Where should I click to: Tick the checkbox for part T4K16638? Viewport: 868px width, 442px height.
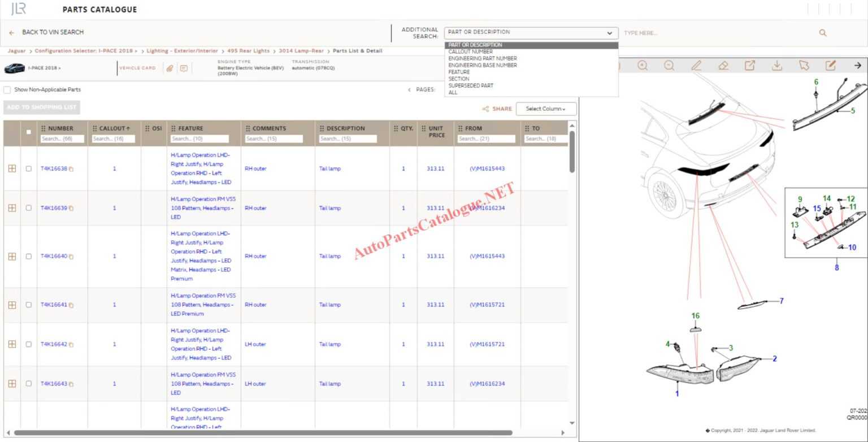(x=29, y=168)
